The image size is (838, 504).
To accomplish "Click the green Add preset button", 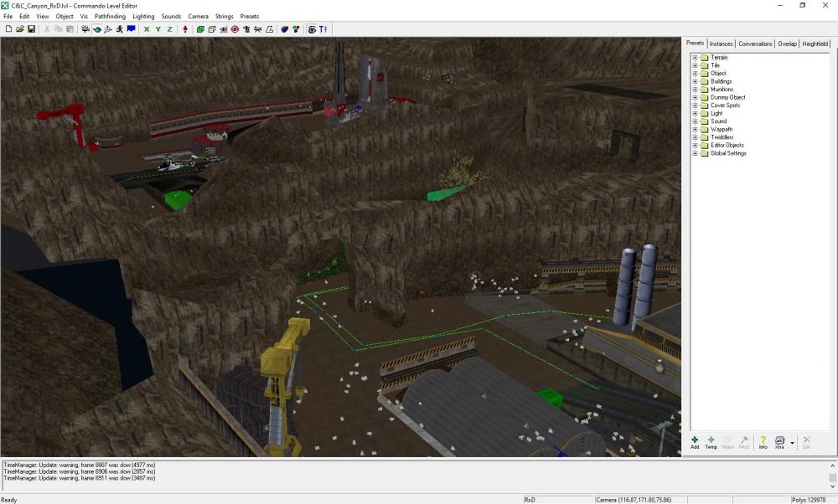I will [x=695, y=441].
